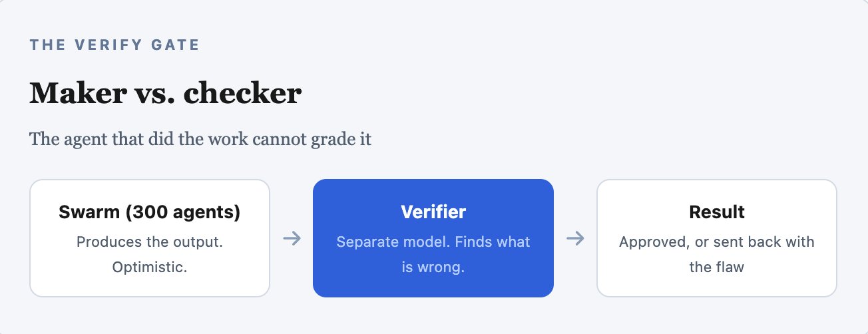Select the blue Verifier card
Viewport: 868px width, 334px height.
(433, 238)
